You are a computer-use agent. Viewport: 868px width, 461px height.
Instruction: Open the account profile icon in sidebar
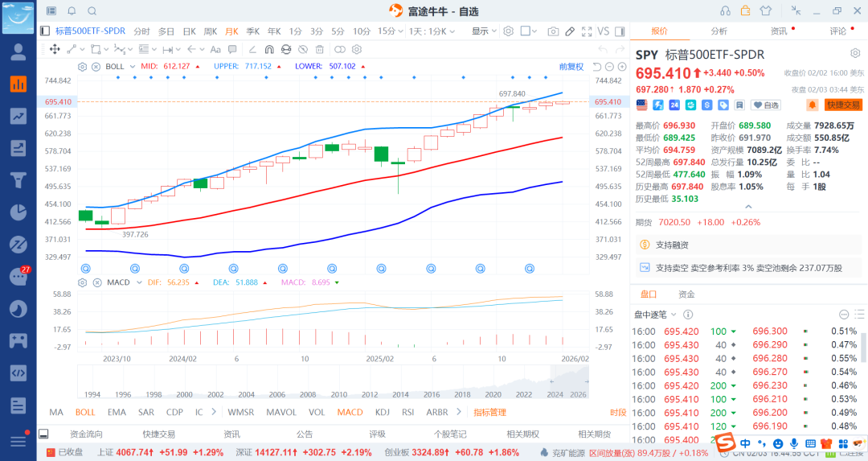(18, 52)
